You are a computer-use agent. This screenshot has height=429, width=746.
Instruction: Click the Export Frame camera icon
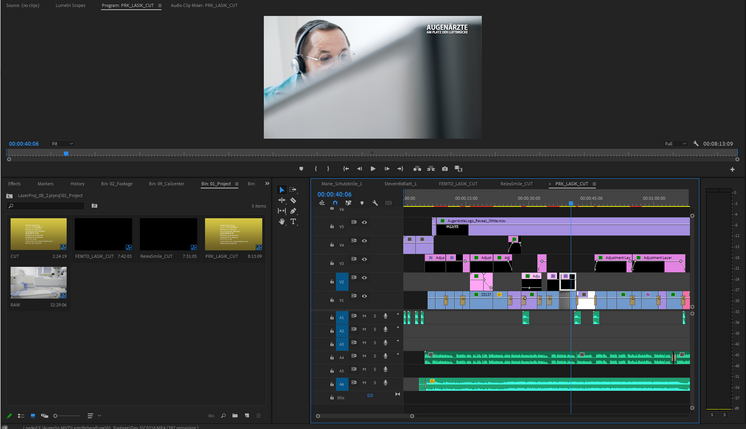445,169
